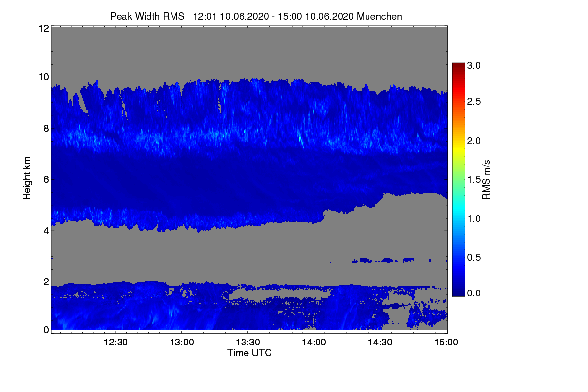The width and height of the screenshot is (588, 392).
Task: Click the height tick label 10
Action: coord(43,77)
